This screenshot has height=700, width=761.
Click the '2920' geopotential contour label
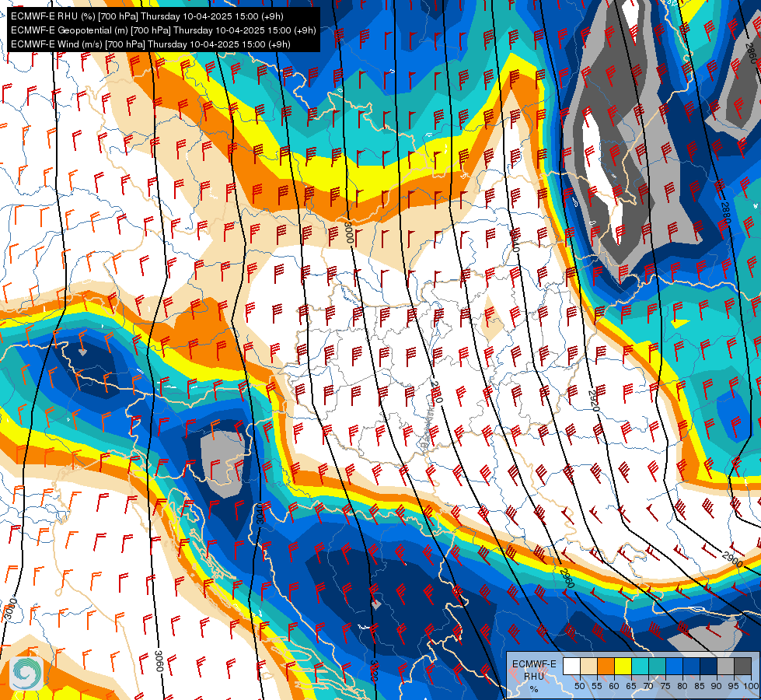(594, 401)
